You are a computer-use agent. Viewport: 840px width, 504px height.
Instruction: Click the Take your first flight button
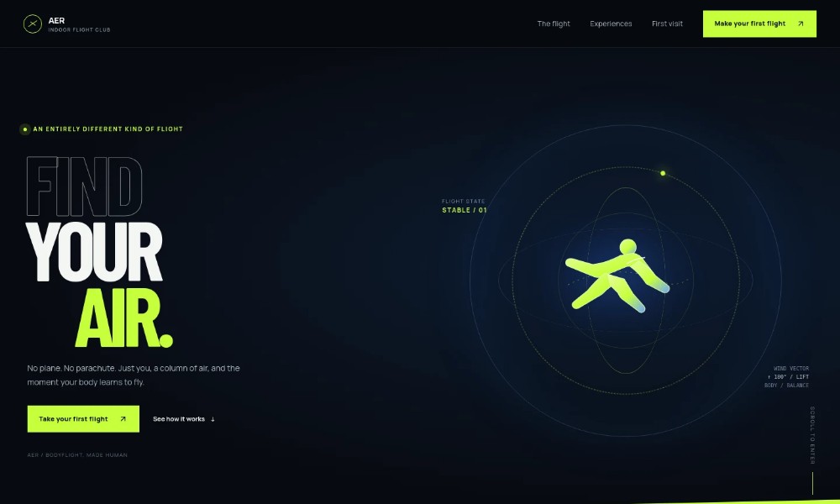pos(83,419)
